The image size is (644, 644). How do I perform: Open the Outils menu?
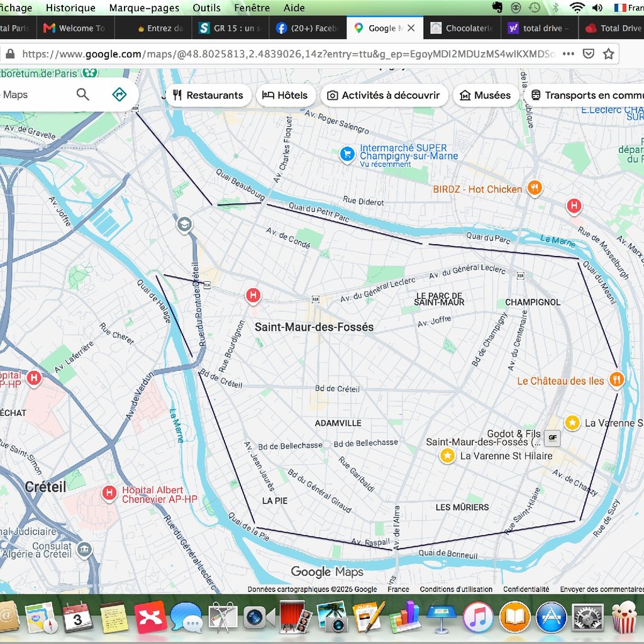click(206, 8)
